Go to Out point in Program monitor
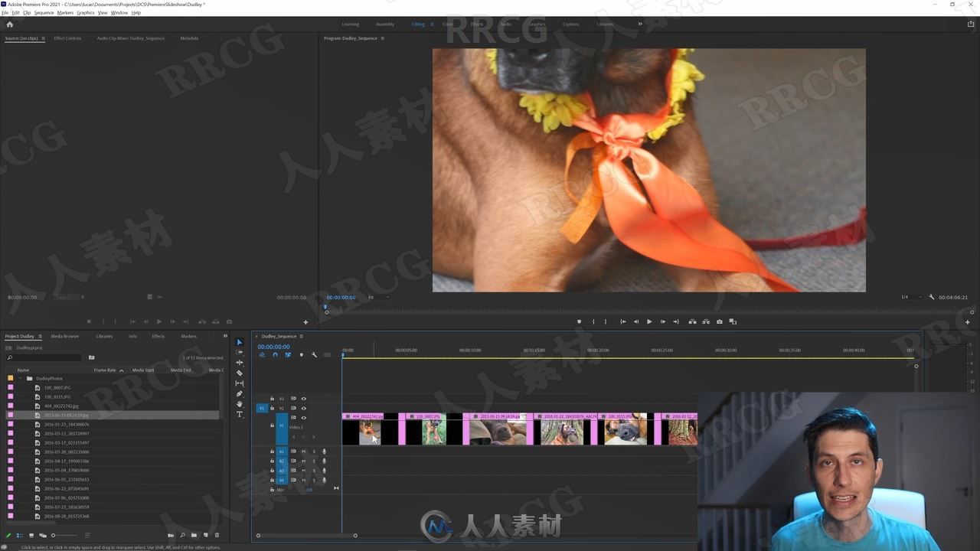The height and width of the screenshot is (551, 980). [675, 321]
